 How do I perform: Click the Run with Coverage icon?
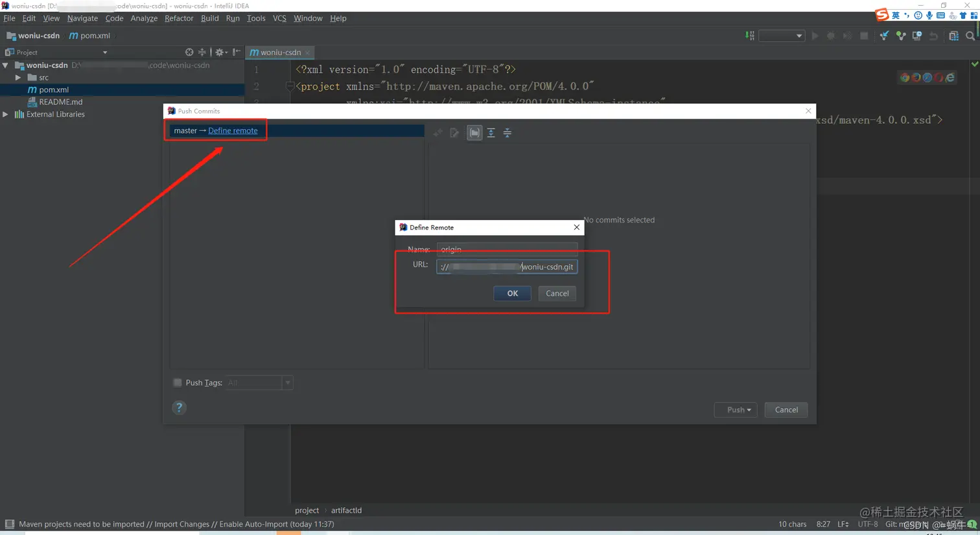point(847,36)
